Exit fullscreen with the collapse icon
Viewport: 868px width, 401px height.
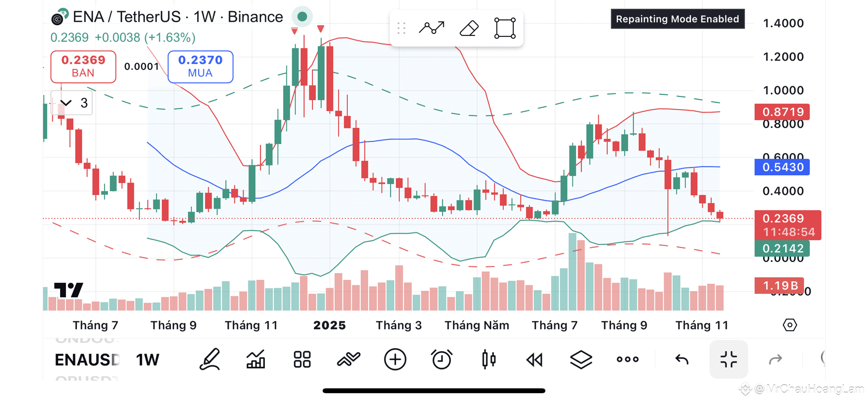click(728, 359)
